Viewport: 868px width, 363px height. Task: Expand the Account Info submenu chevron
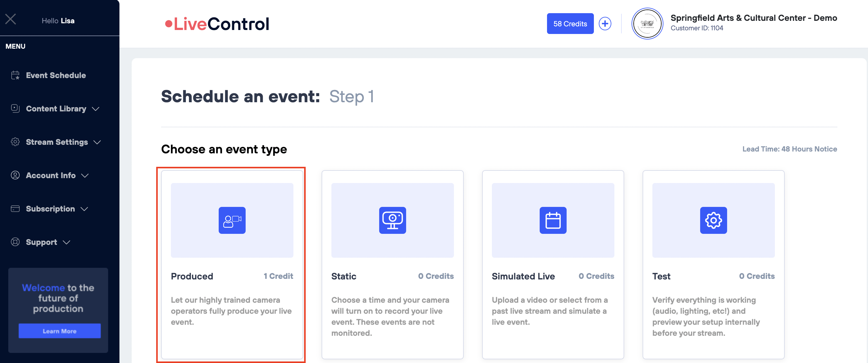[85, 175]
